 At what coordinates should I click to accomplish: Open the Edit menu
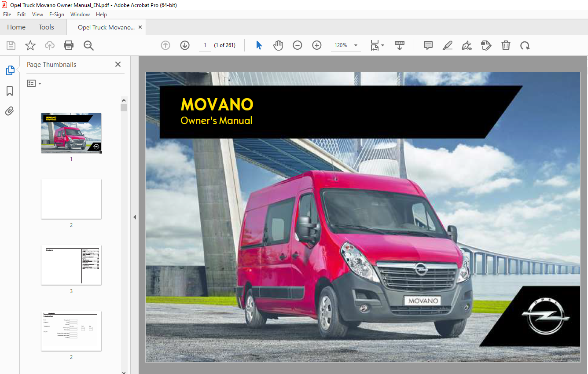(x=22, y=15)
